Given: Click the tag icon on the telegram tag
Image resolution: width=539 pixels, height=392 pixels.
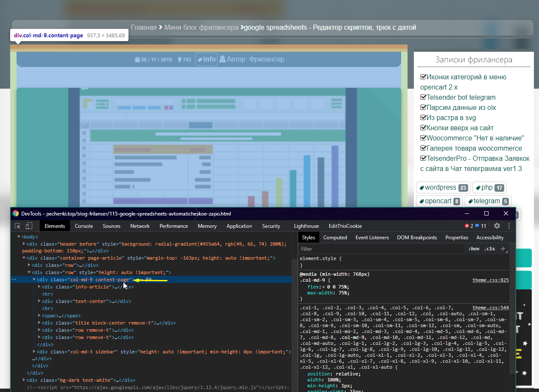Looking at the screenshot, I should pyautogui.click(x=470, y=201).
